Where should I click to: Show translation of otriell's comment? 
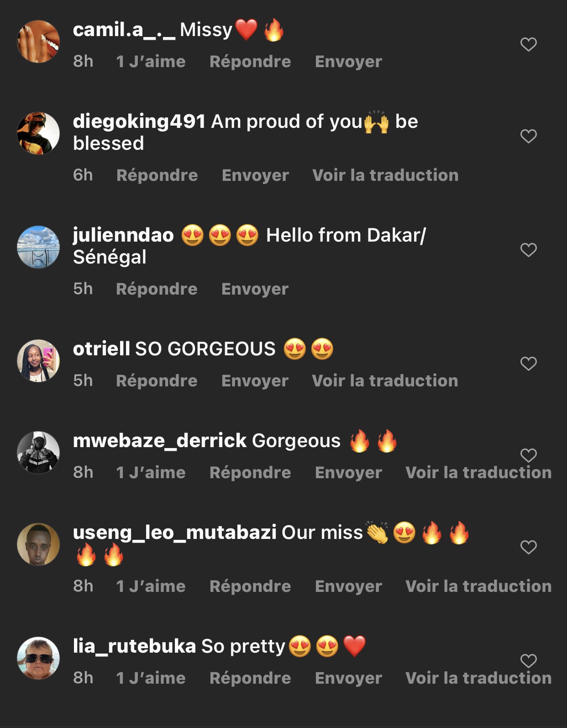[385, 381]
